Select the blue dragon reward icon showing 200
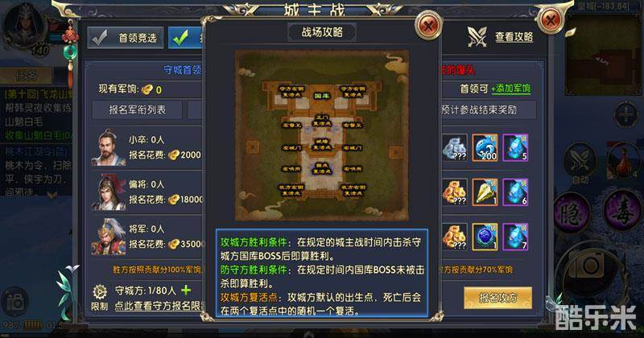 pyautogui.click(x=485, y=147)
